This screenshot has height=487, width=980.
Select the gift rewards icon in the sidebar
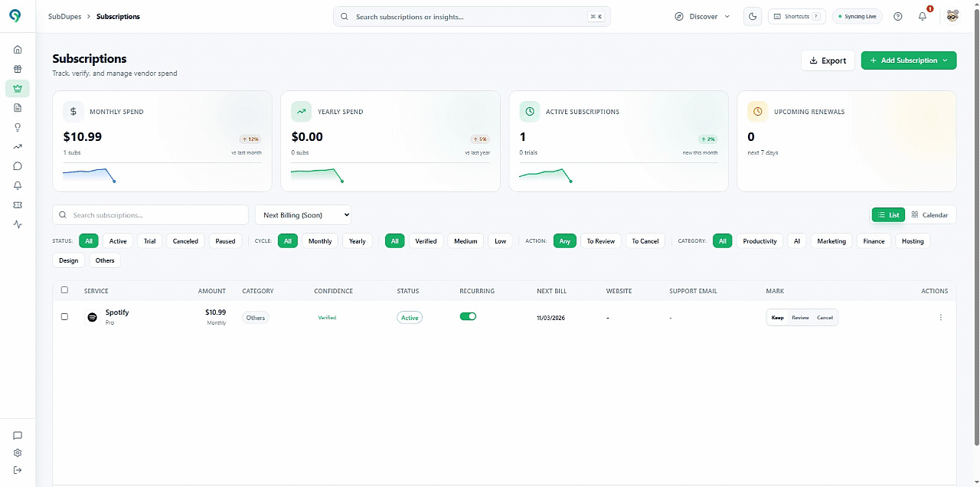coord(18,68)
